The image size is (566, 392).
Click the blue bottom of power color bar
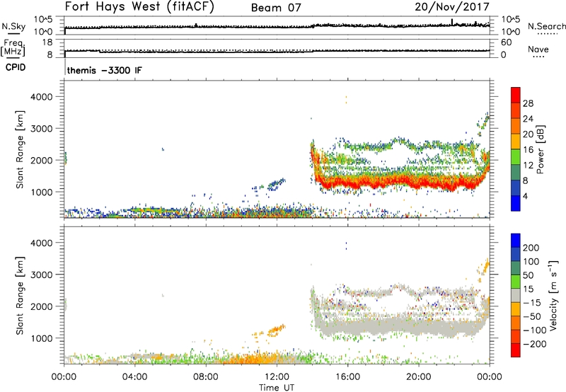515,203
